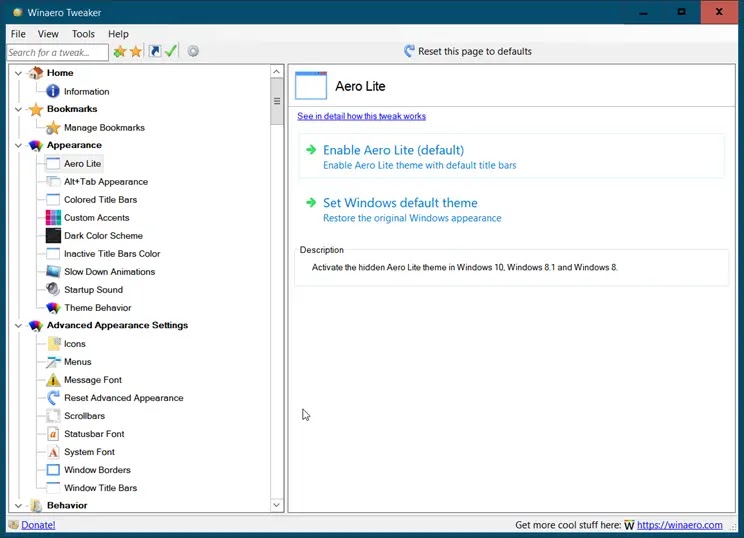Screen dimensions: 744x538
Task: Click the Icons item icon
Action: point(54,343)
